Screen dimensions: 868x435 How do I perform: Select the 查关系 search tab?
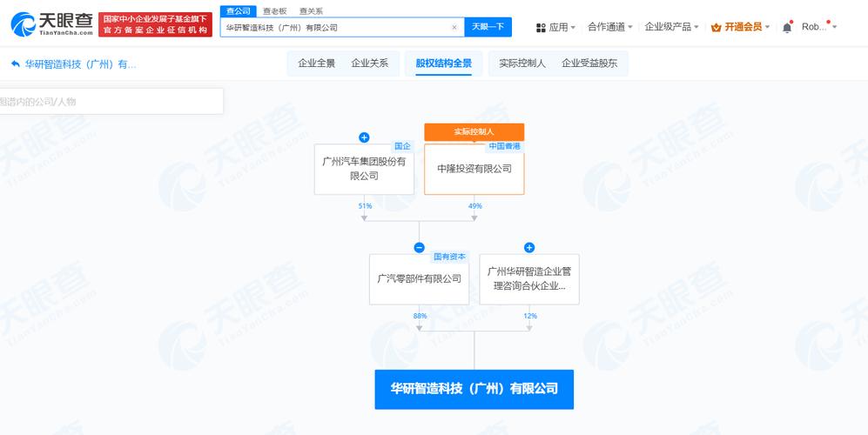pyautogui.click(x=311, y=11)
